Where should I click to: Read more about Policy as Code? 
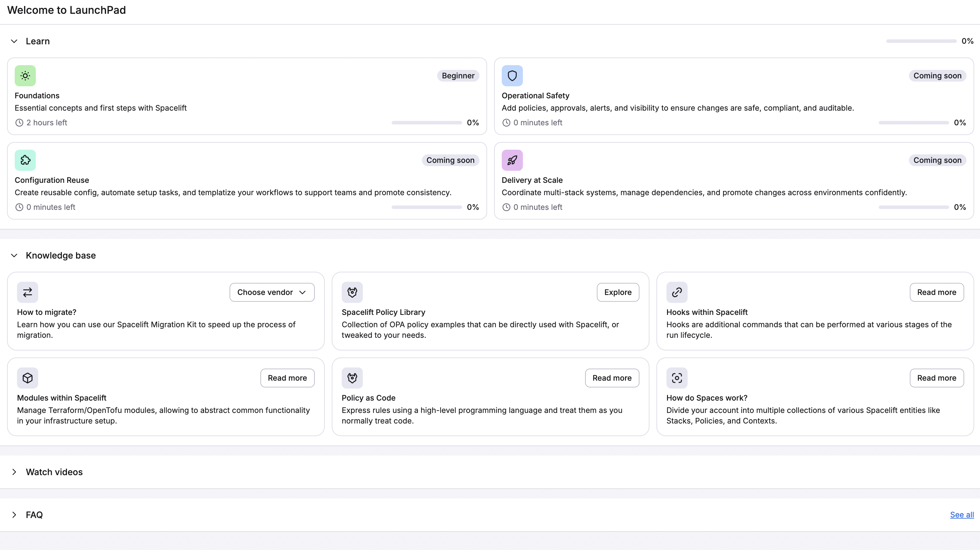click(x=612, y=378)
